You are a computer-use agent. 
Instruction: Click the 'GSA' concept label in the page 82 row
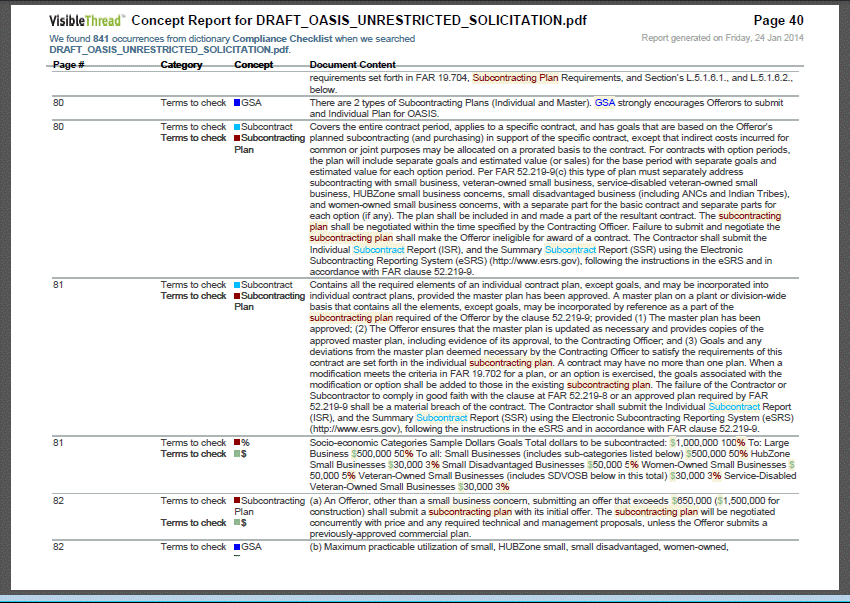252,547
